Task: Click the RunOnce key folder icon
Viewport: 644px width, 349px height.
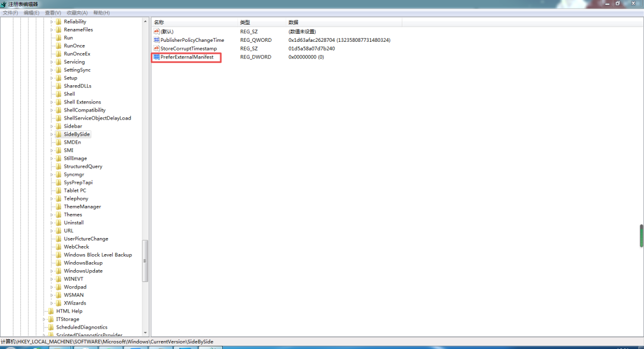Action: (58, 46)
